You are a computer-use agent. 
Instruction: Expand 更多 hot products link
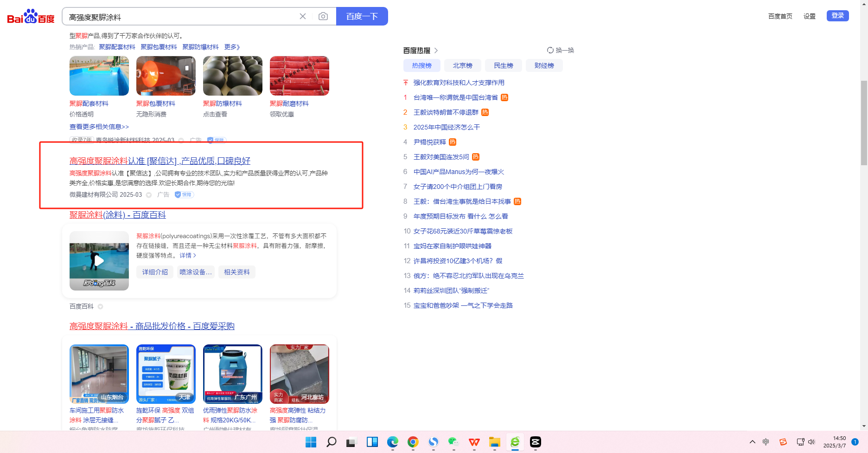pos(232,47)
